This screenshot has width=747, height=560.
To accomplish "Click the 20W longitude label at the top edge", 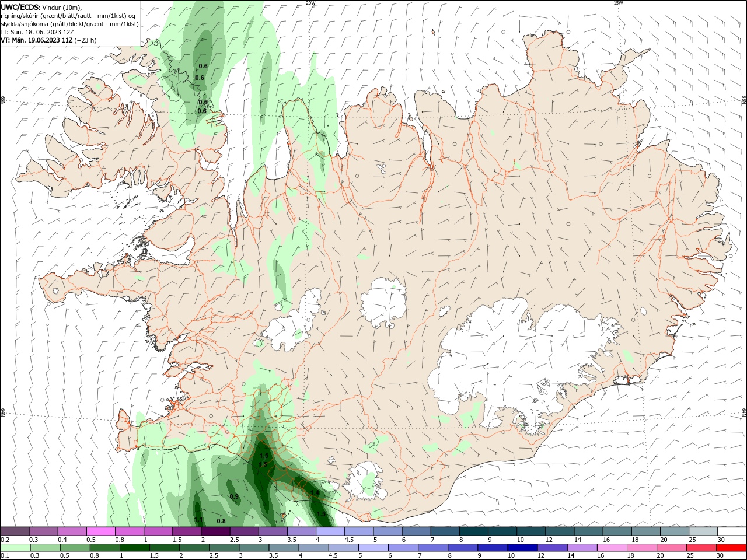I will click(x=311, y=3).
